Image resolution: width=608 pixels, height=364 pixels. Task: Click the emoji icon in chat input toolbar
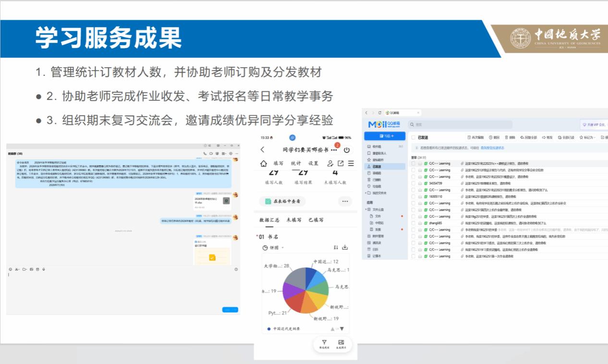(x=11, y=269)
